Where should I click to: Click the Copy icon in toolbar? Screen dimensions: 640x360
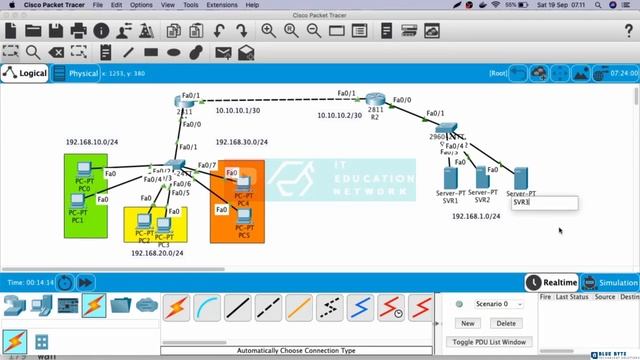(173, 31)
